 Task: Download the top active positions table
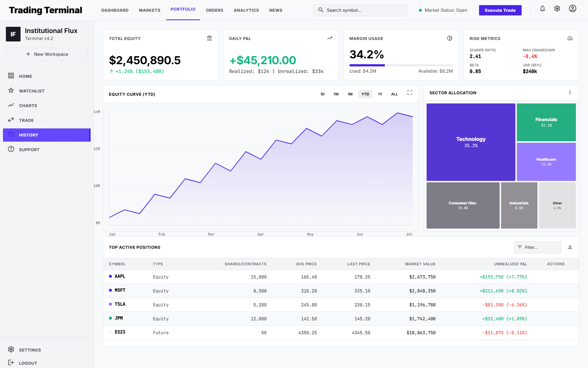click(x=570, y=247)
